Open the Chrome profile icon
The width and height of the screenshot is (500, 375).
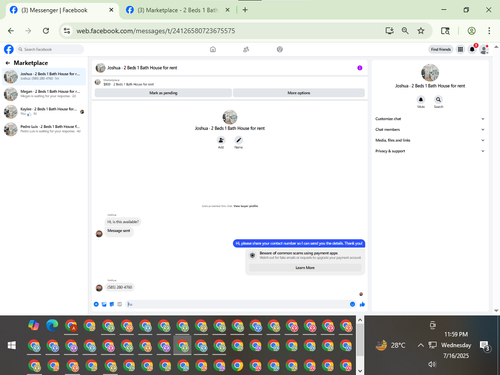pos(471,31)
